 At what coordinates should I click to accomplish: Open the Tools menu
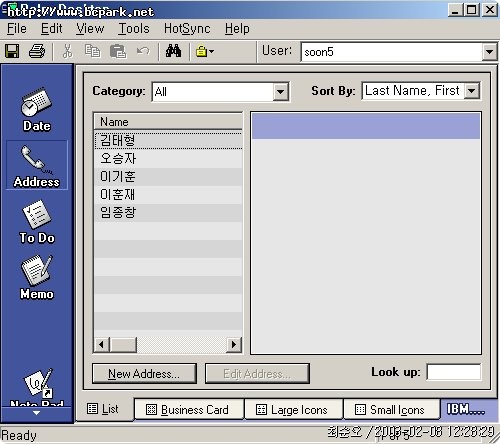(x=134, y=29)
